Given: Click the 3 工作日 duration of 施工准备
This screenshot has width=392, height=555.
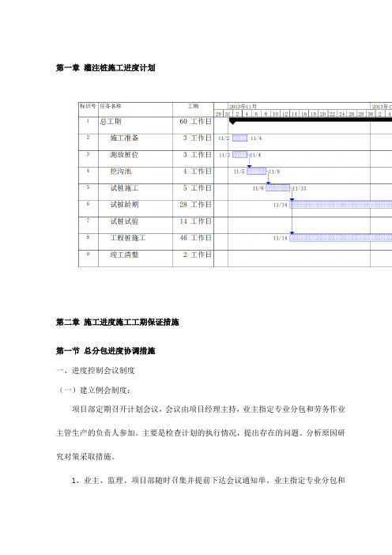Looking at the screenshot, I should point(198,138).
